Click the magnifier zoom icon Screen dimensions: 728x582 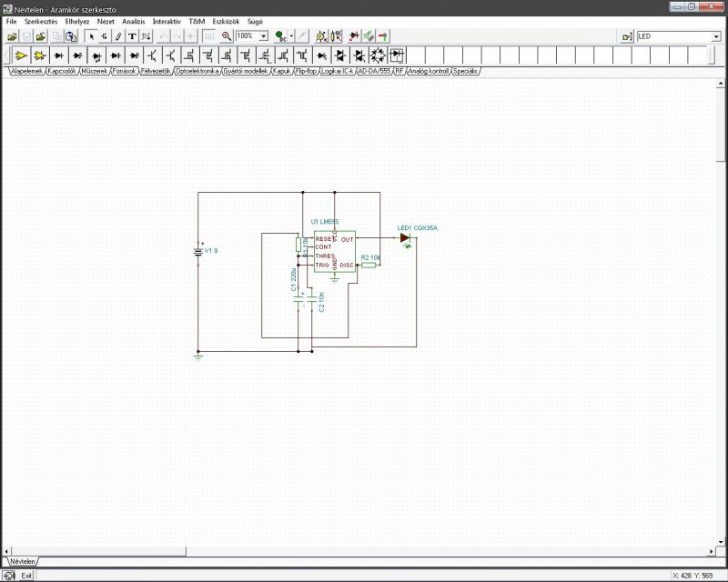click(226, 36)
